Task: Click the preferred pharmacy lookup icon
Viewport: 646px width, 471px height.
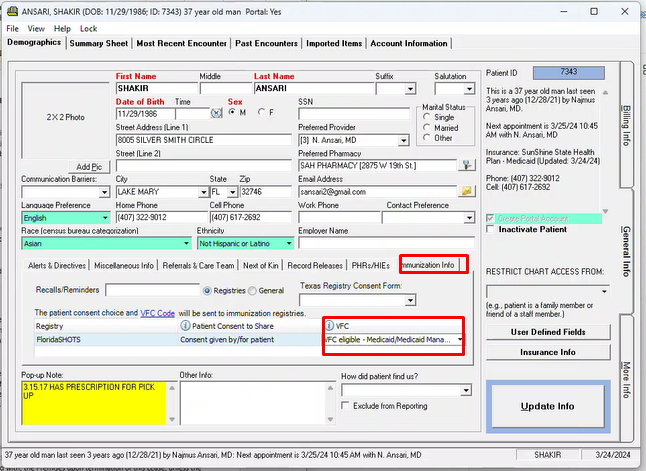Action: pyautogui.click(x=466, y=165)
